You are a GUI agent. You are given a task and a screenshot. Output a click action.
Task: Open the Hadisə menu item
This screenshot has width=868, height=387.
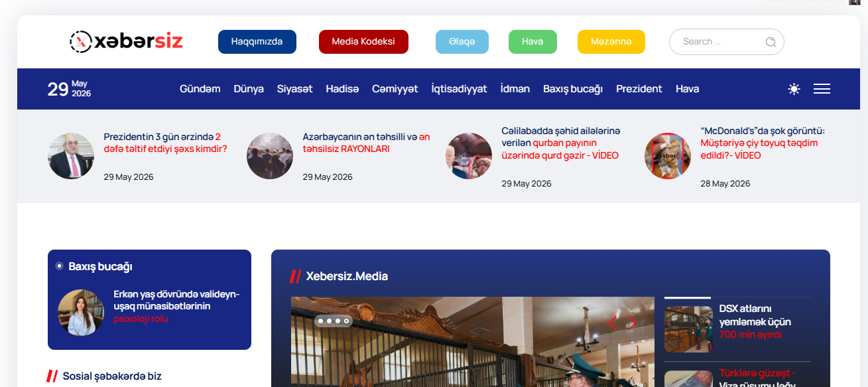(x=342, y=89)
